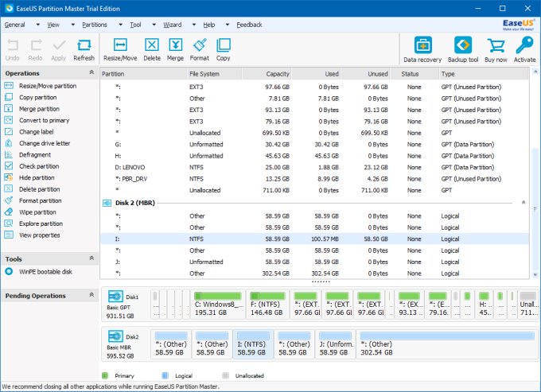Open the Partitions menu dropdown arrow
The height and width of the screenshot is (392, 541).
pos(120,25)
